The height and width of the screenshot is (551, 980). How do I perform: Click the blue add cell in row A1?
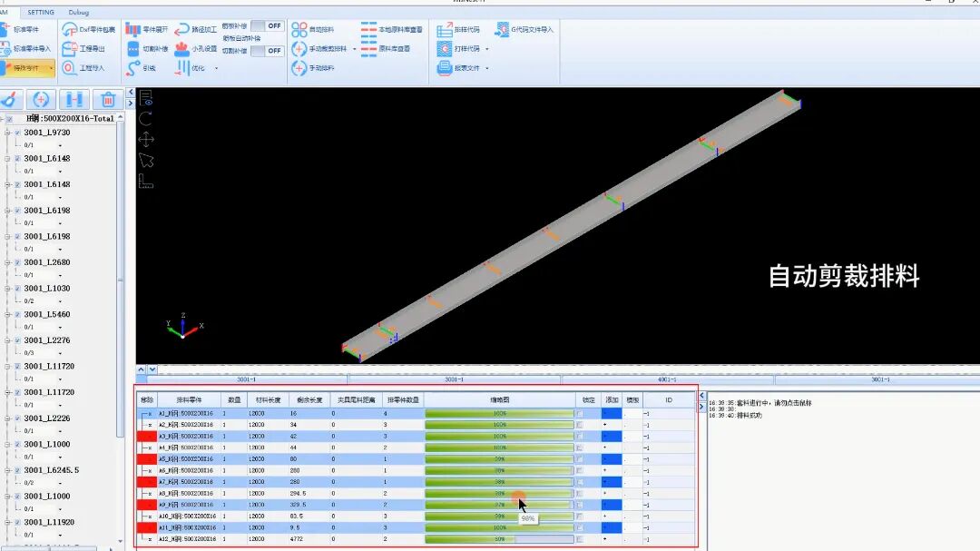click(x=612, y=413)
